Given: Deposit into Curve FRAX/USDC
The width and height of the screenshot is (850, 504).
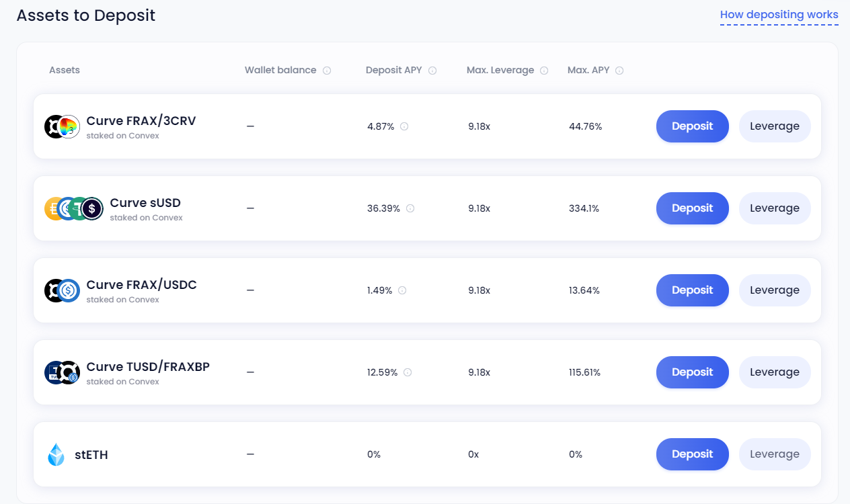Looking at the screenshot, I should 693,290.
